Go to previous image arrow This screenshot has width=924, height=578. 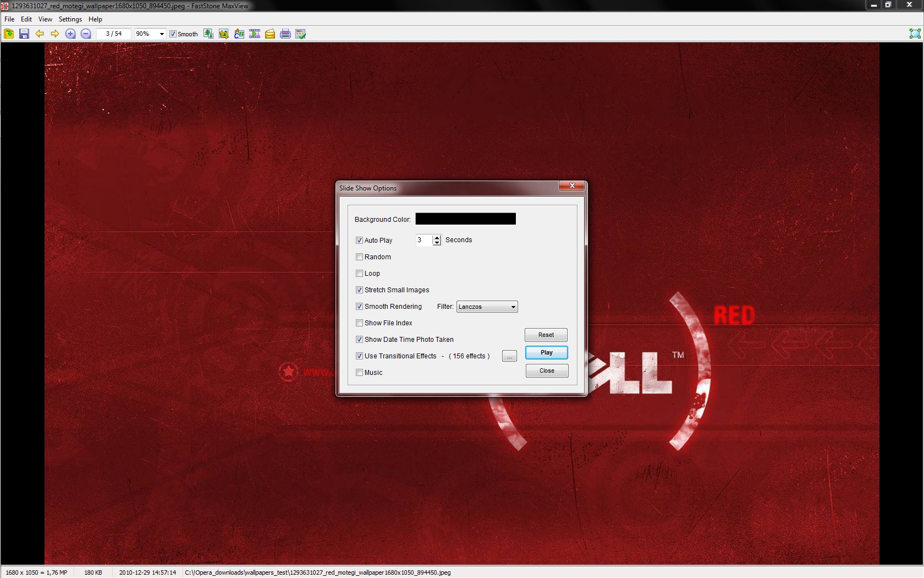(40, 34)
